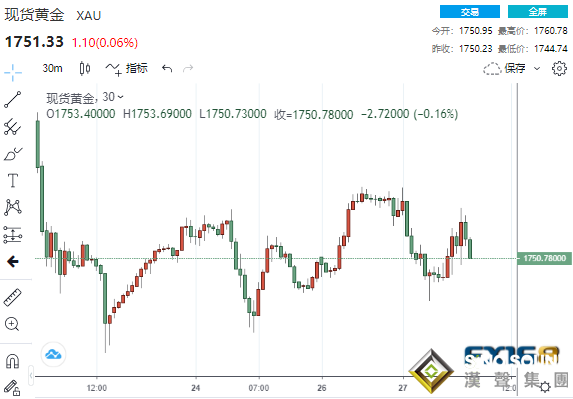Open the candlestick chart style menu
573x399 pixels.
tap(85, 68)
